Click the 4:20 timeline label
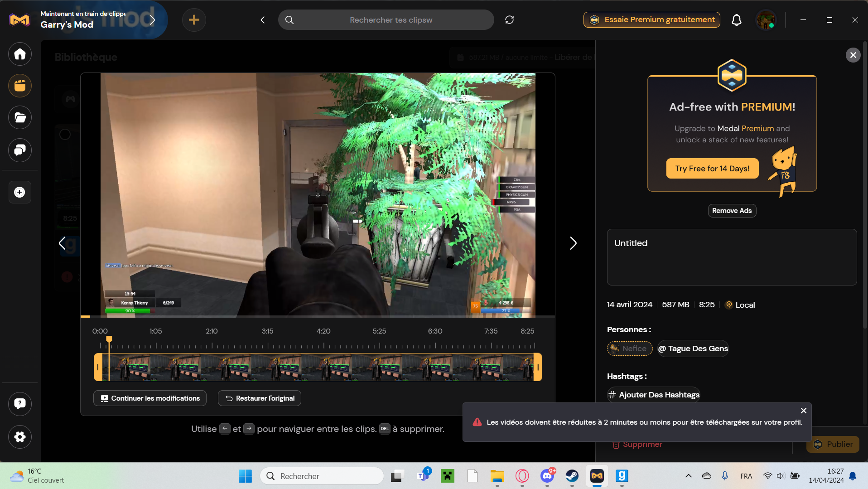This screenshot has width=868, height=489. pos(323,331)
